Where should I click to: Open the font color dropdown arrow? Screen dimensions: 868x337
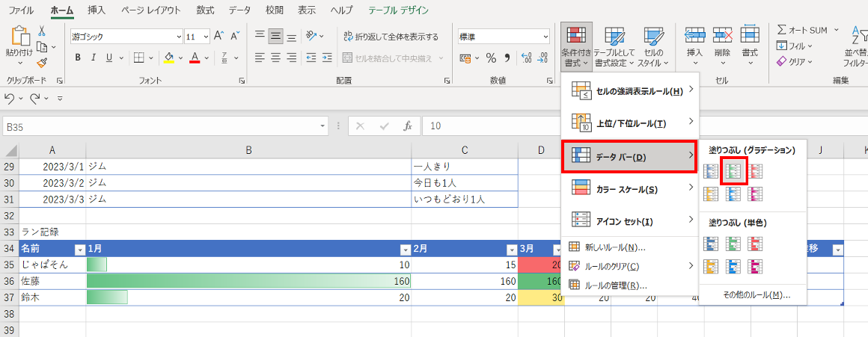tap(206, 58)
